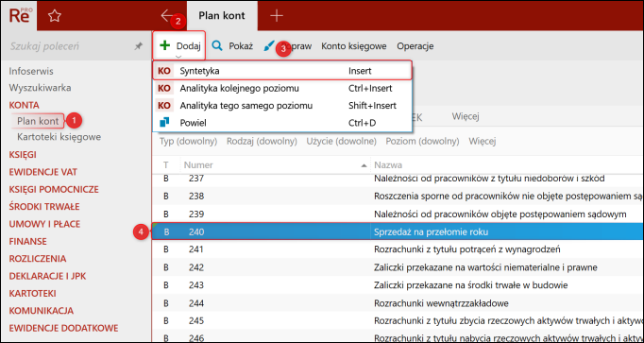Open the Operacje toolbar menu
This screenshot has height=343, width=644.
[415, 46]
